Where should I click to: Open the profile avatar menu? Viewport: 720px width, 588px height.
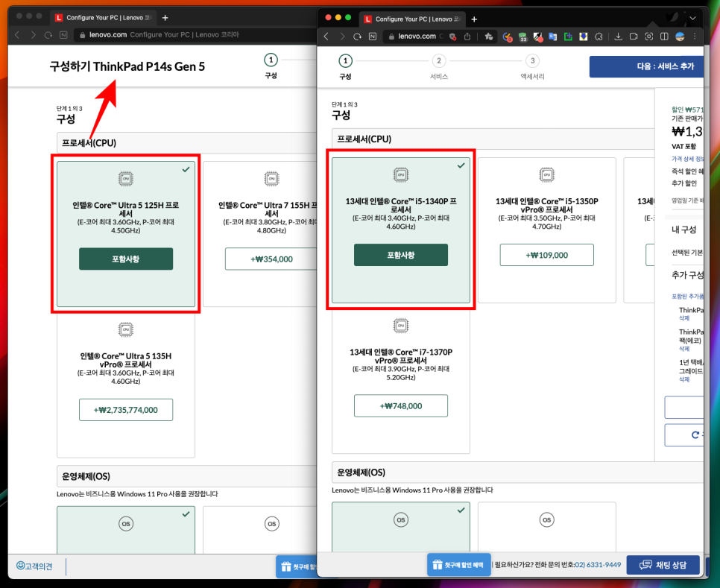pos(680,37)
